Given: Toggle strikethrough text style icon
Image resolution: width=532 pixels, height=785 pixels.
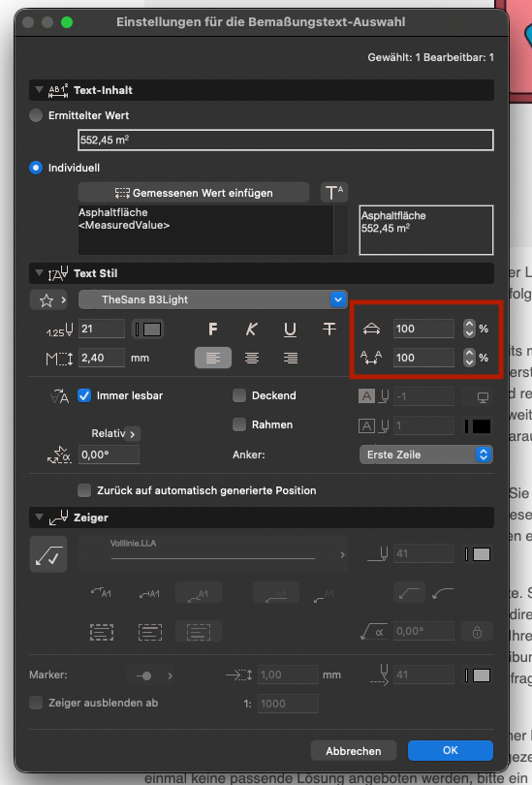Looking at the screenshot, I should tap(329, 329).
